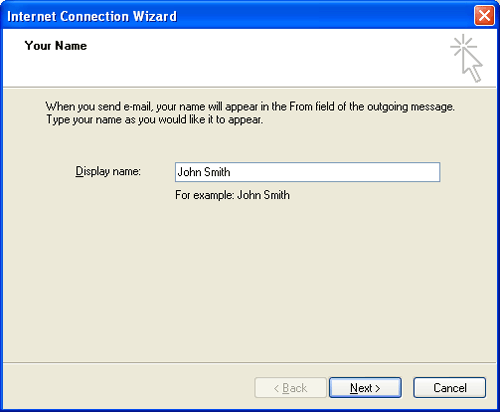The width and height of the screenshot is (500, 412).
Task: Click the Internet Connection Wizard title bar
Action: [x=233, y=16]
